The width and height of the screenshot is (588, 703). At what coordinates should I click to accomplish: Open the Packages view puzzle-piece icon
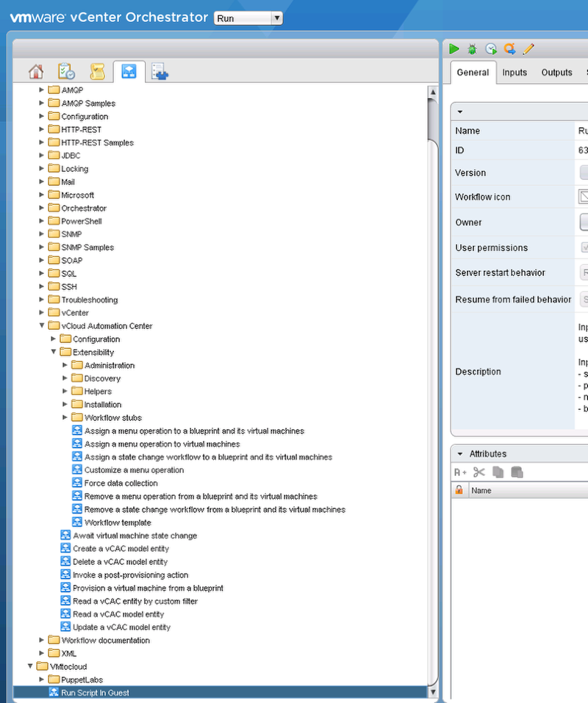[x=159, y=71]
